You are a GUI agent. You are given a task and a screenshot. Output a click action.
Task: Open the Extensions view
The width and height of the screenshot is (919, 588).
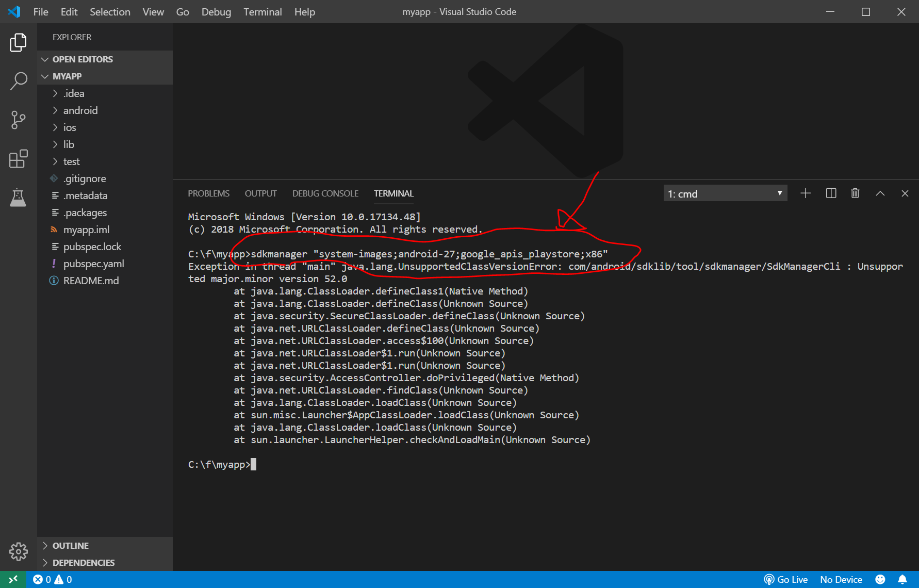(18, 159)
